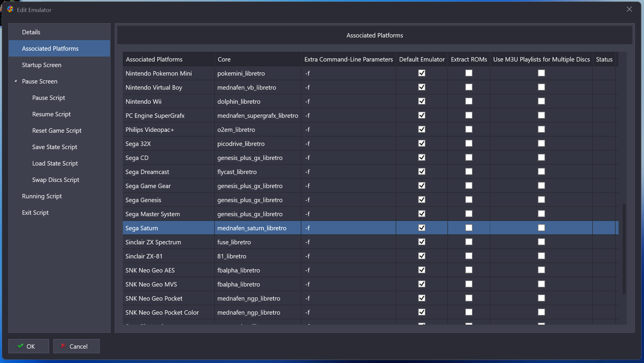Enable Extract ROMs for Nintendo Virtual Boy

click(469, 87)
